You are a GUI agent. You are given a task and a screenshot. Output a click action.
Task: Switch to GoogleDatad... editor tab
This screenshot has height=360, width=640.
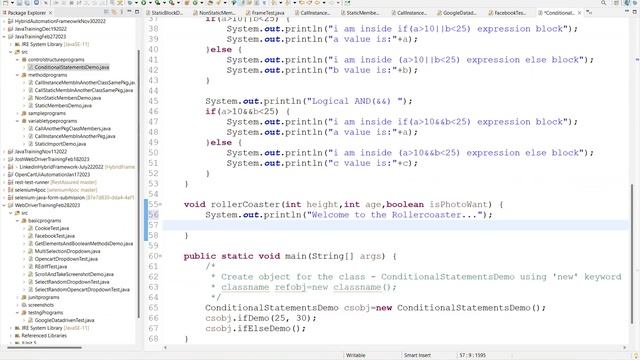coord(458,13)
